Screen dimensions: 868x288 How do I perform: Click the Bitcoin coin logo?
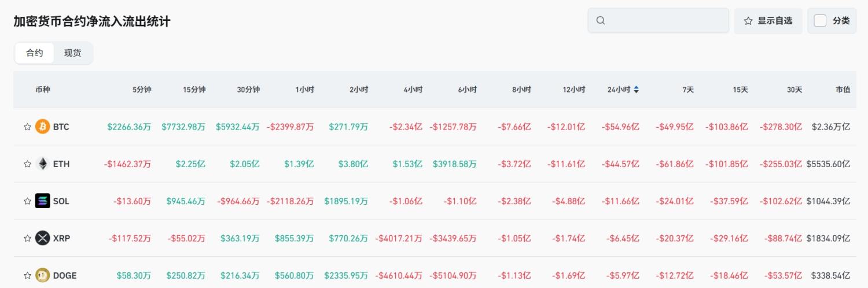[43, 127]
